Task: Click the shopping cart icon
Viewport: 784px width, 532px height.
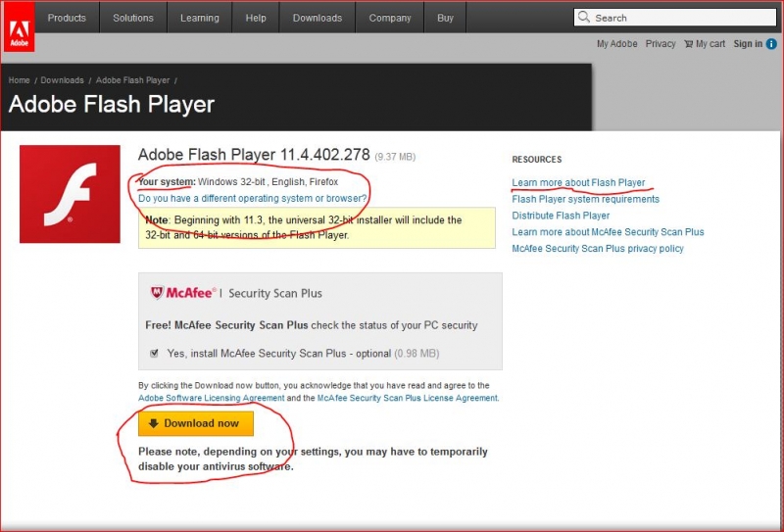Action: click(689, 44)
